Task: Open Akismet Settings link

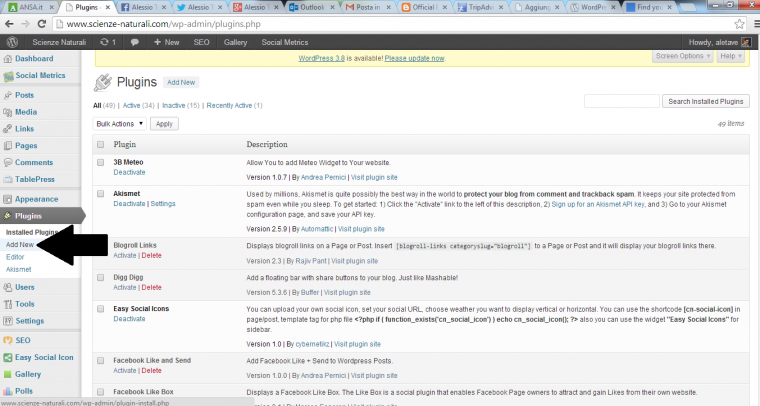Action: [x=163, y=204]
